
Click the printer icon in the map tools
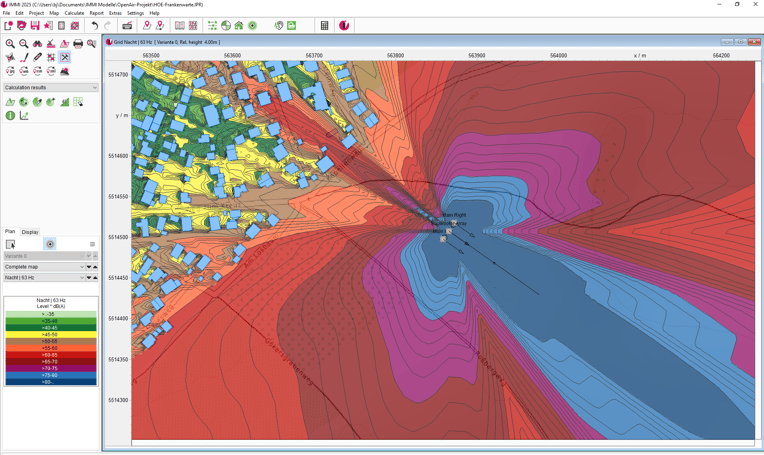tap(78, 44)
